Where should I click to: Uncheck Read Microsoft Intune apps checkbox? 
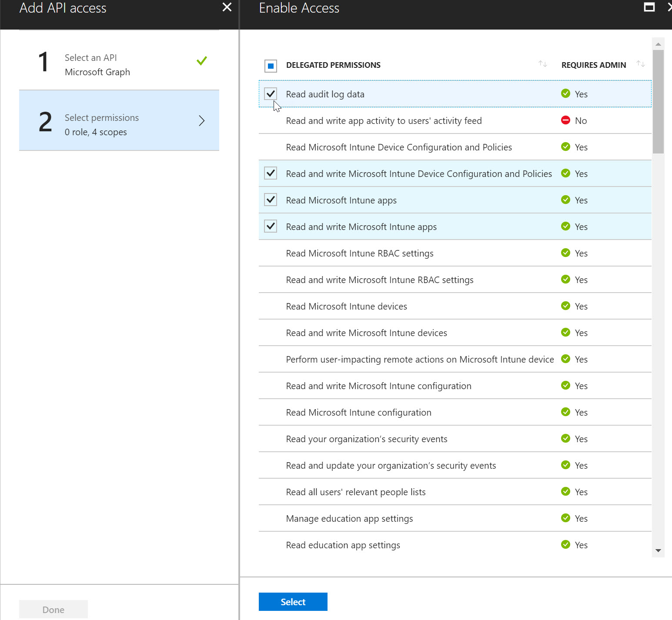click(271, 200)
